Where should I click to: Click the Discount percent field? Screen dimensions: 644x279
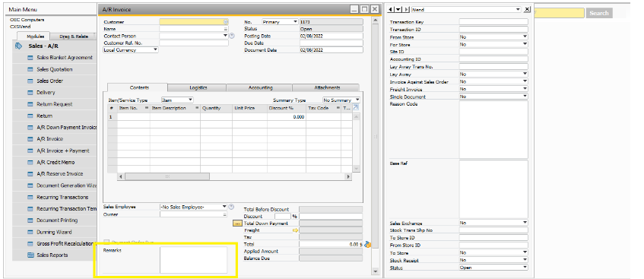pyautogui.click(x=283, y=216)
